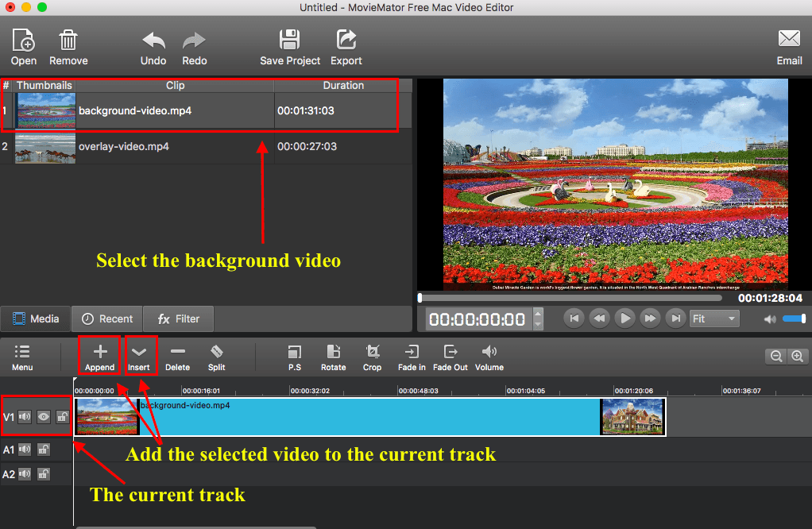Click the 00:01:04:05 ruler mark
Viewport: 812px width, 529px height.
[x=526, y=391]
